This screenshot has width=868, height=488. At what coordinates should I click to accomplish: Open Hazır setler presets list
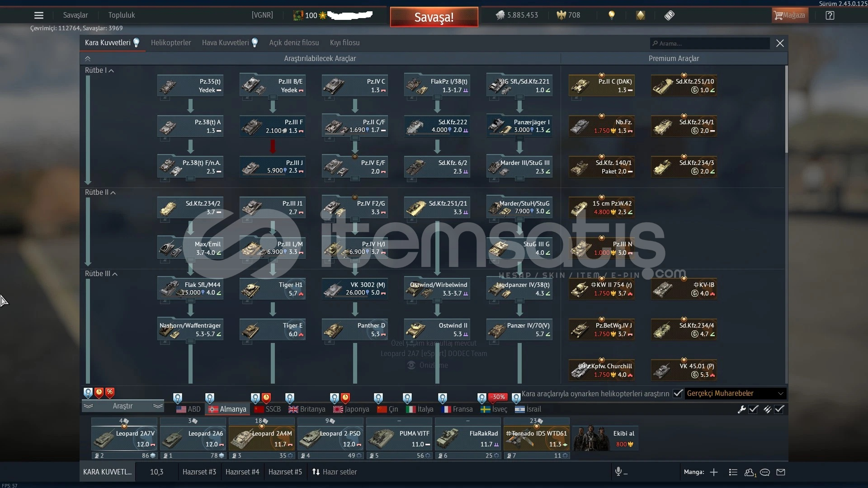click(x=335, y=472)
